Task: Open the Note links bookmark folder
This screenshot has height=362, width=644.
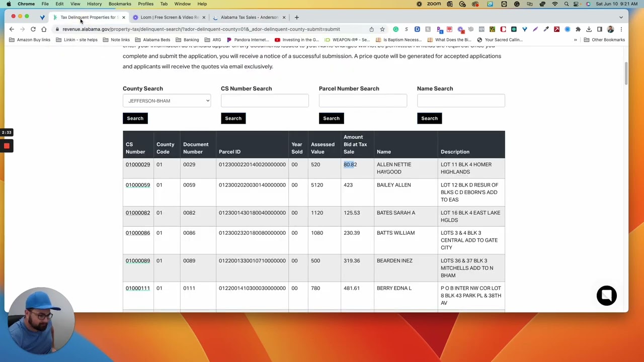Action: tap(116, 40)
